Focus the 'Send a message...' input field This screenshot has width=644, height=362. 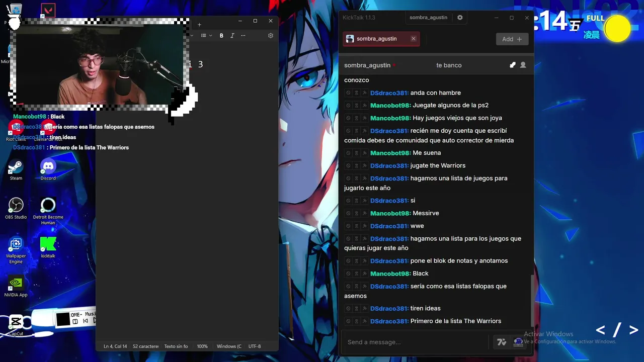tap(415, 342)
